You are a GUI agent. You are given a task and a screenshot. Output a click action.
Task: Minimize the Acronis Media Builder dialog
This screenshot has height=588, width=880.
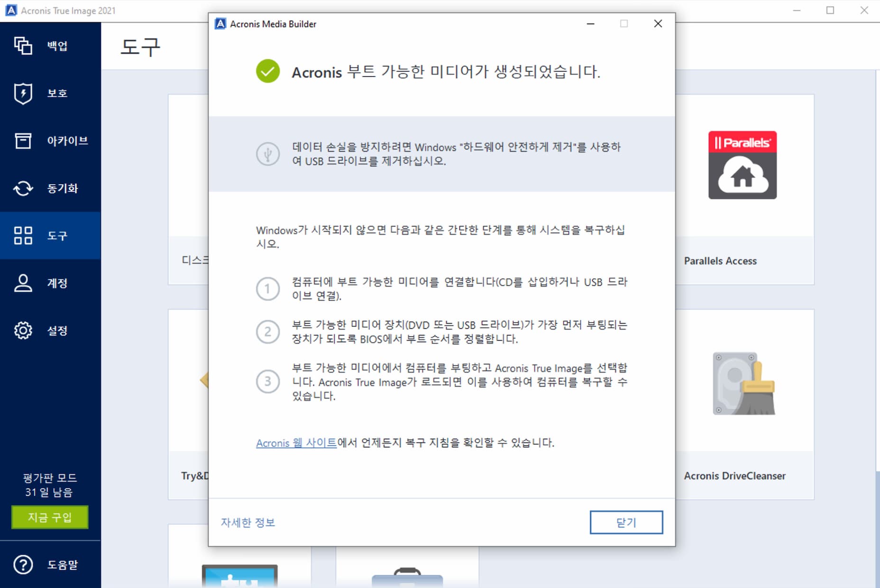pos(591,24)
